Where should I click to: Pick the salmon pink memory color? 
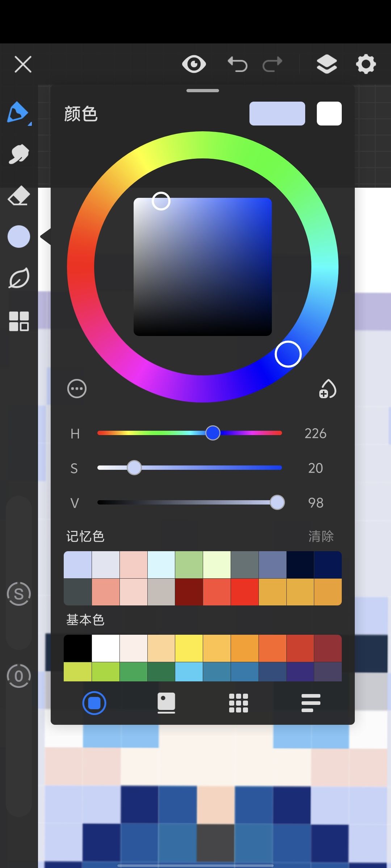point(106,592)
